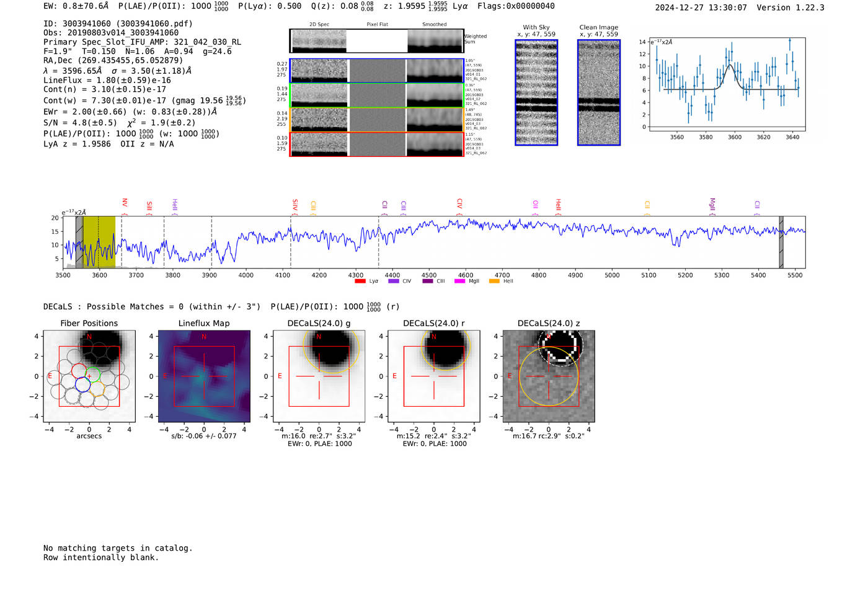
Task: Click the m:16.7 rc:2.9" caption
Action: [549, 436]
